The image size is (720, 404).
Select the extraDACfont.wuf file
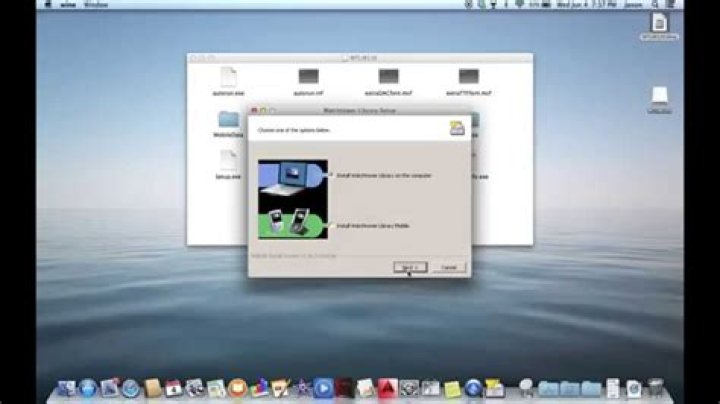pyautogui.click(x=389, y=77)
